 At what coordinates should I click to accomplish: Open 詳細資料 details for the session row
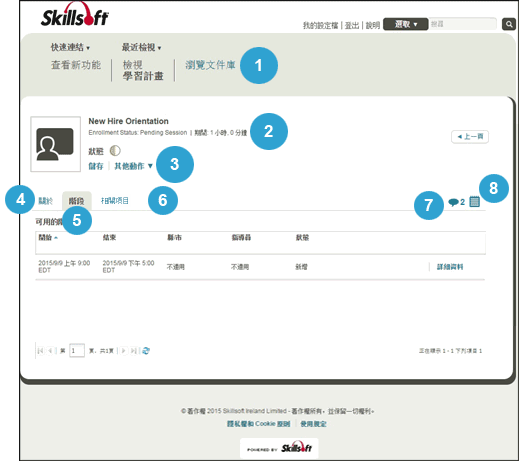(x=450, y=267)
